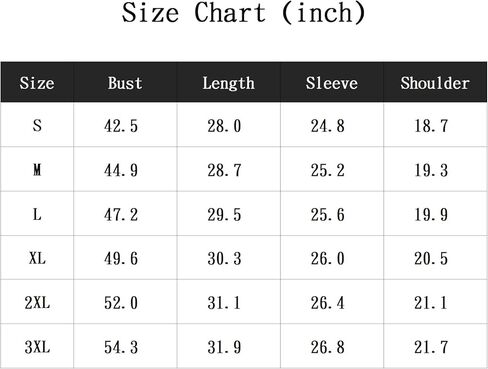Viewport: 488px width, 369px height.
Task: Click bust value 52.0 for size 2XL
Action: [x=121, y=303]
